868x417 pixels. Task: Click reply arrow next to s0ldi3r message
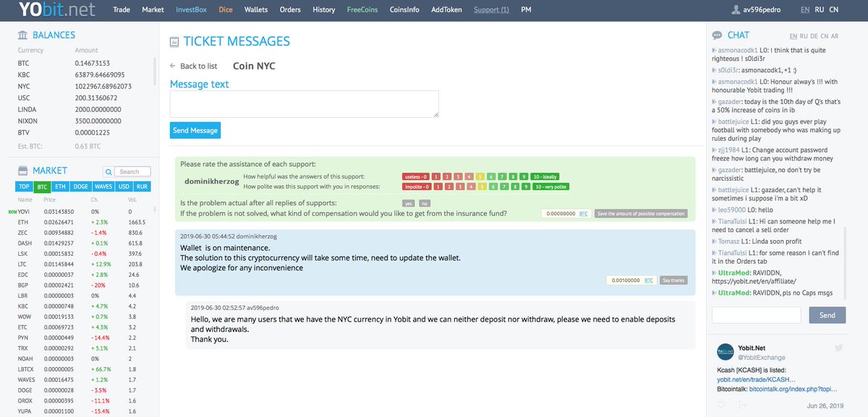click(713, 71)
